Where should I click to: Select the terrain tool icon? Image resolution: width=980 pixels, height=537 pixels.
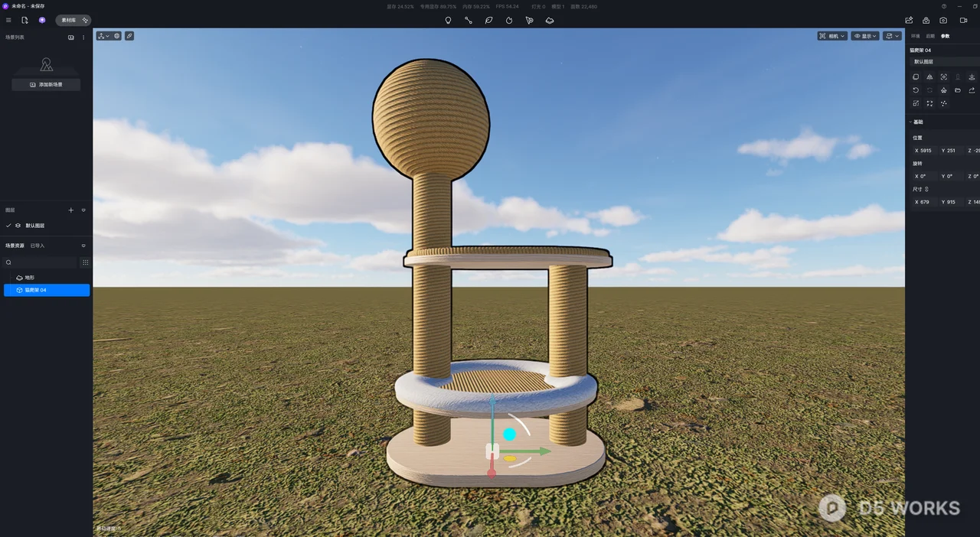[x=550, y=21]
